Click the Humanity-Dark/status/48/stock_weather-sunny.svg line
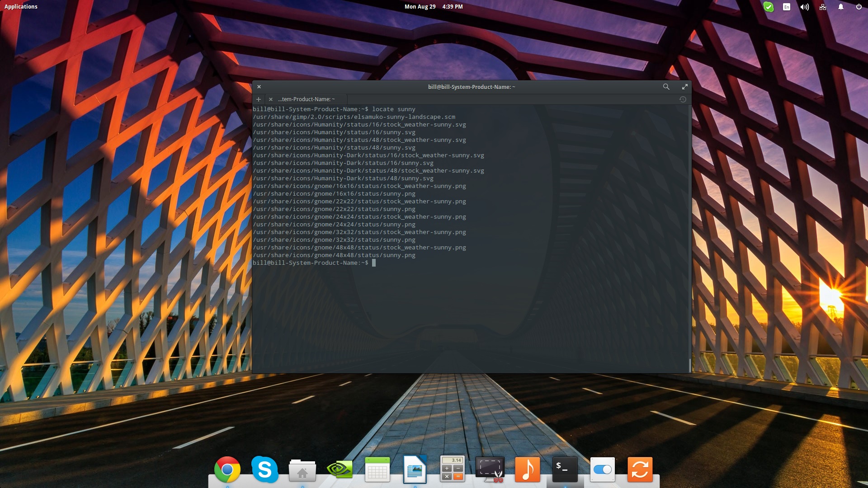 coord(368,171)
